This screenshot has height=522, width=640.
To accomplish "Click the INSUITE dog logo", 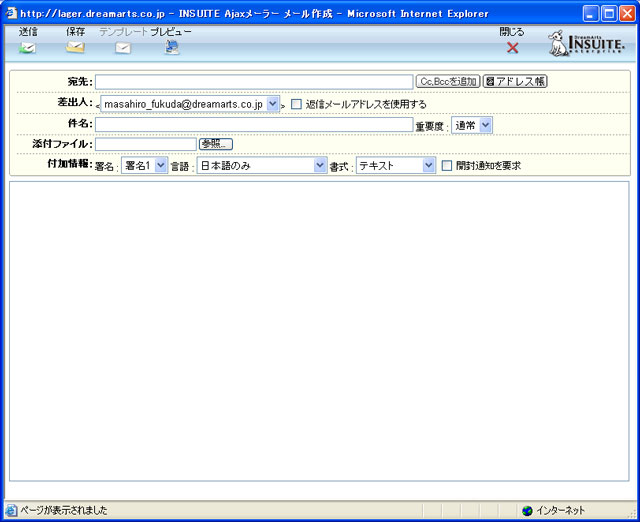I will tap(558, 43).
